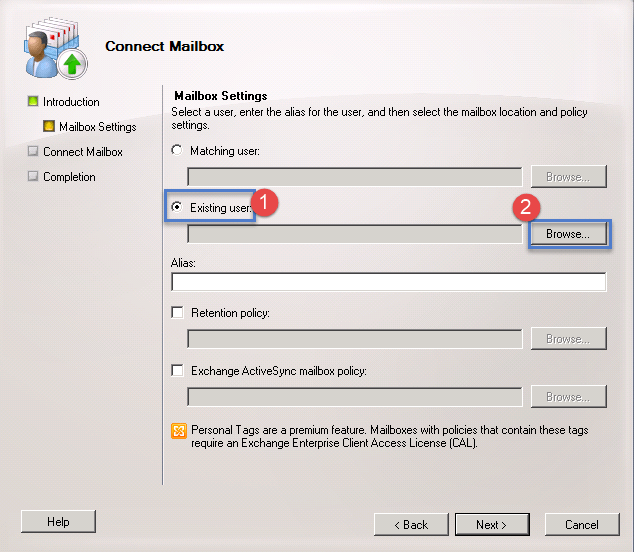Open the Help button
Image resolution: width=634 pixels, height=552 pixels.
(x=58, y=522)
